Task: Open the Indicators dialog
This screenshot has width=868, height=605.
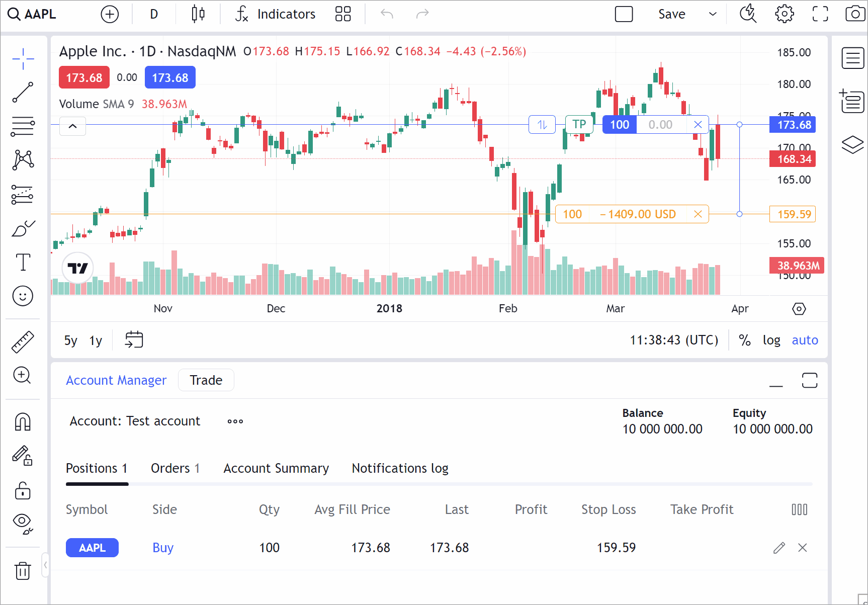Action: (274, 14)
